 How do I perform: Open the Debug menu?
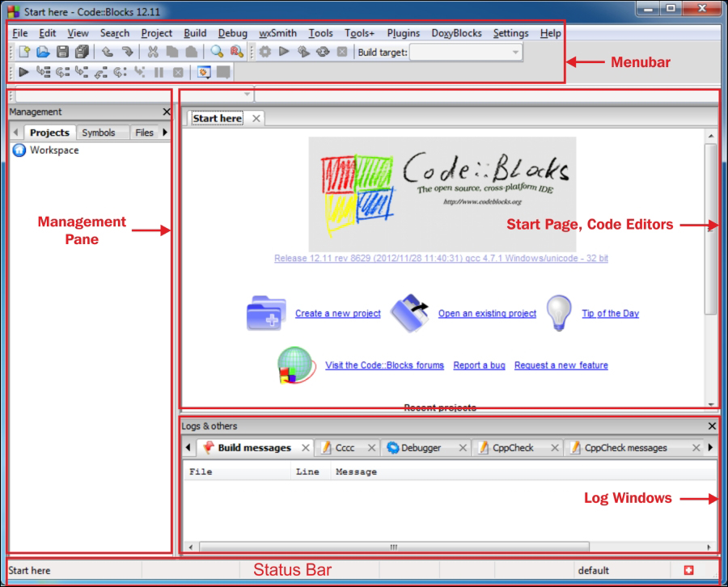point(233,33)
